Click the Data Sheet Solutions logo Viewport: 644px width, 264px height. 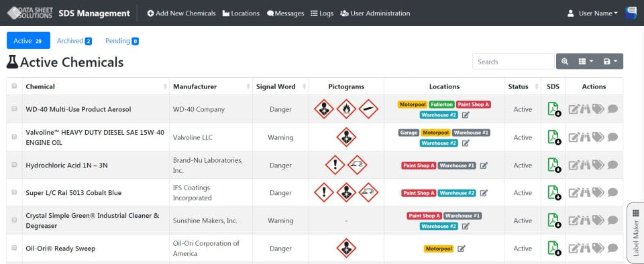click(30, 13)
